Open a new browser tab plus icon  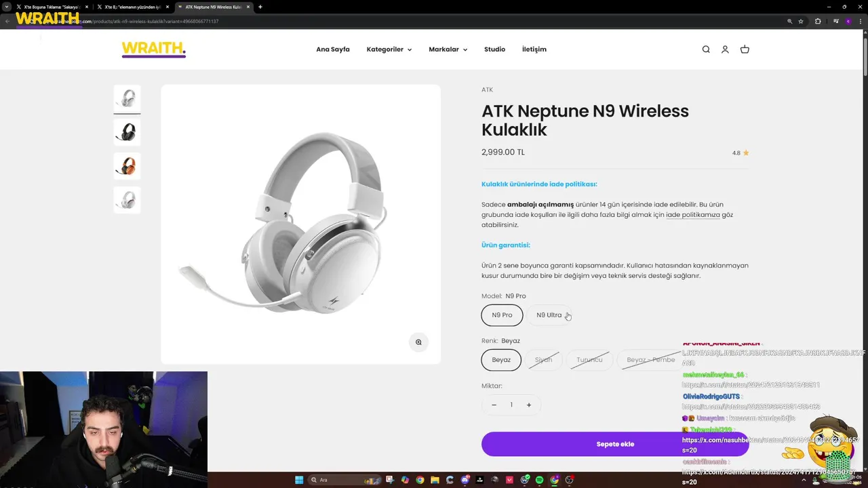point(260,7)
